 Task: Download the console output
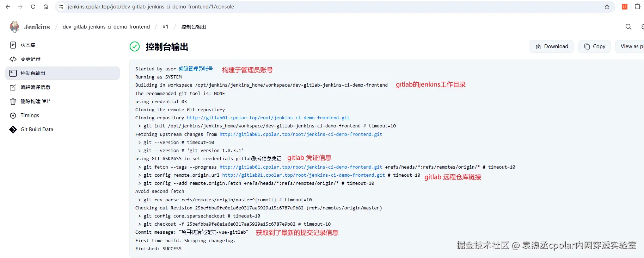(552, 46)
